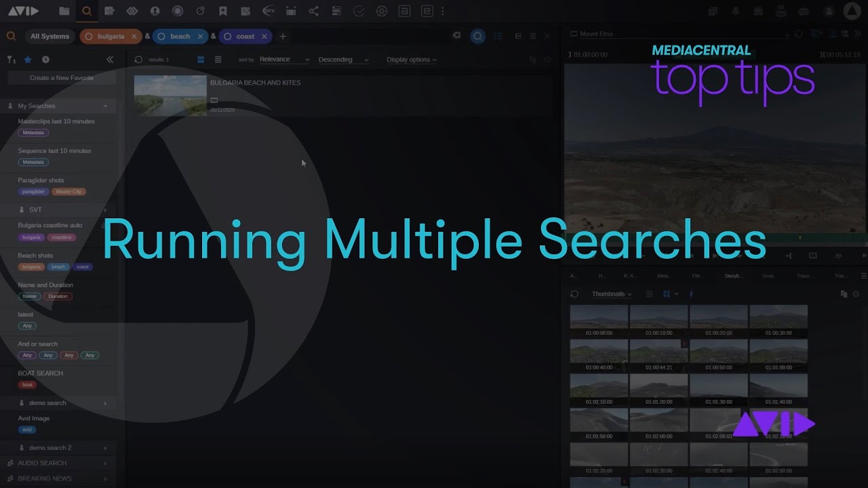
Task: Remove the beach search pill
Action: [200, 37]
